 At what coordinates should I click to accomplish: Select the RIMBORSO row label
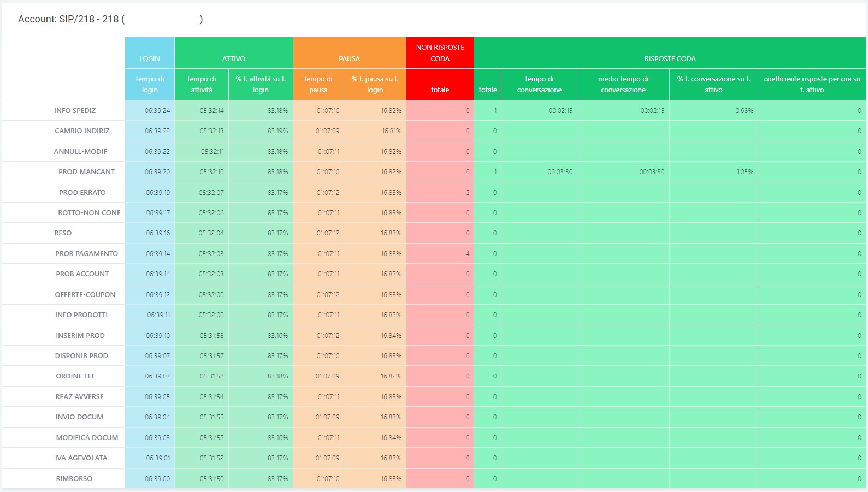(x=74, y=478)
